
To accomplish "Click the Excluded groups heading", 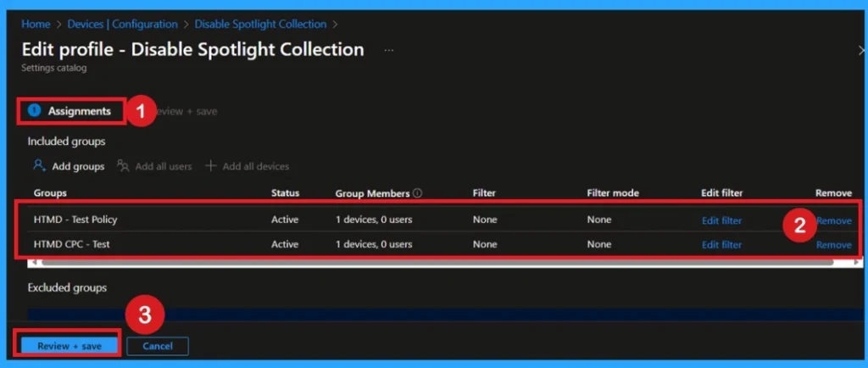I will pyautogui.click(x=67, y=287).
